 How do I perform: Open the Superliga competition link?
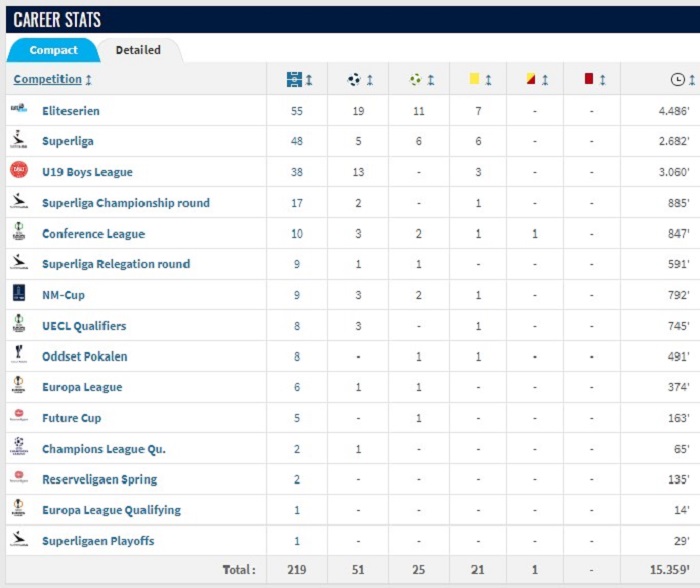[68, 142]
